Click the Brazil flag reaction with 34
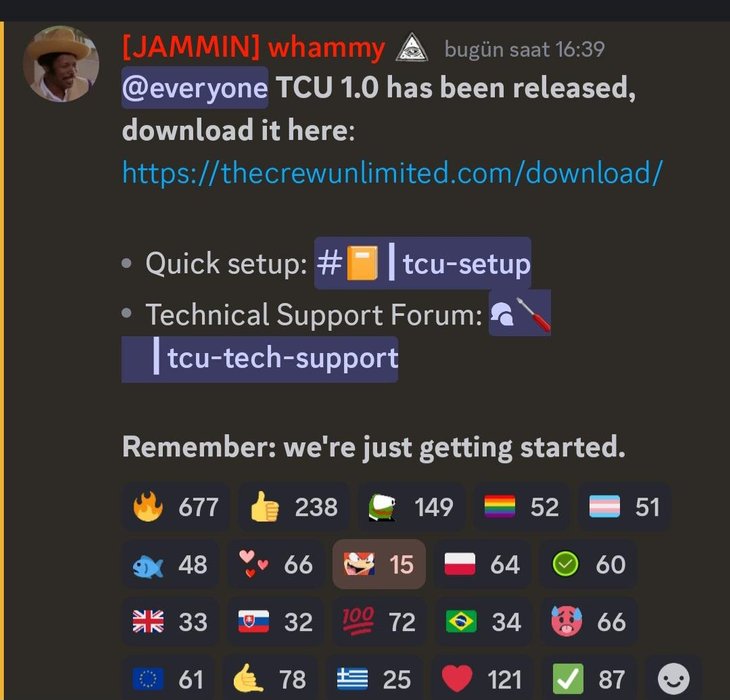 click(x=482, y=622)
